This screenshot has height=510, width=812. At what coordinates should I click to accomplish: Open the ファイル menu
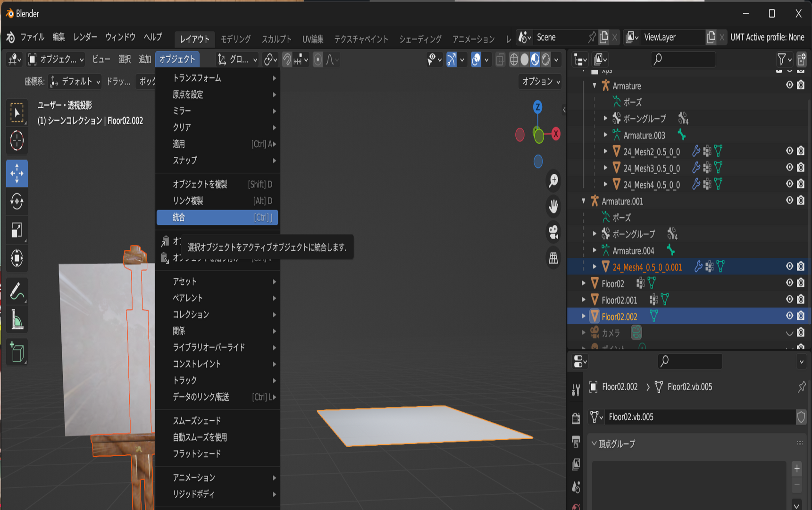tap(32, 37)
